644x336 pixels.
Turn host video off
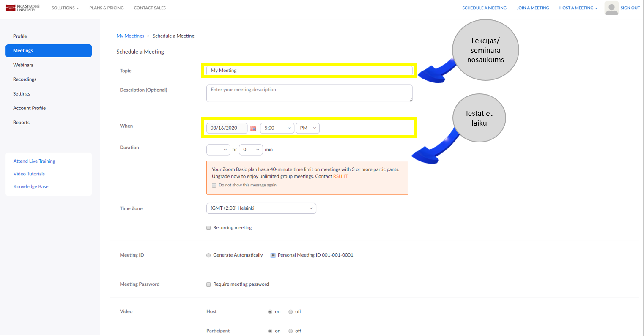(x=290, y=312)
